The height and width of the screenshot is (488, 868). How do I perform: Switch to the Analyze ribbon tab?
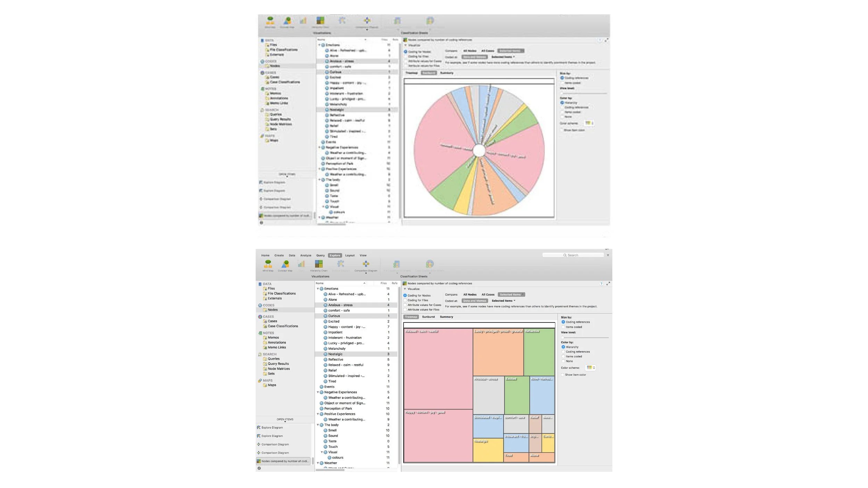[x=306, y=255]
